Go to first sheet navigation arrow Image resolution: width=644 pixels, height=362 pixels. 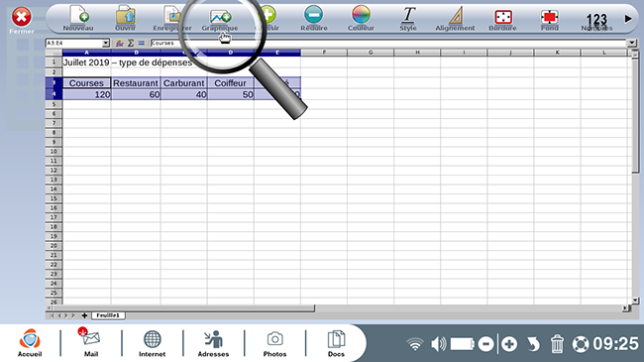coord(52,315)
